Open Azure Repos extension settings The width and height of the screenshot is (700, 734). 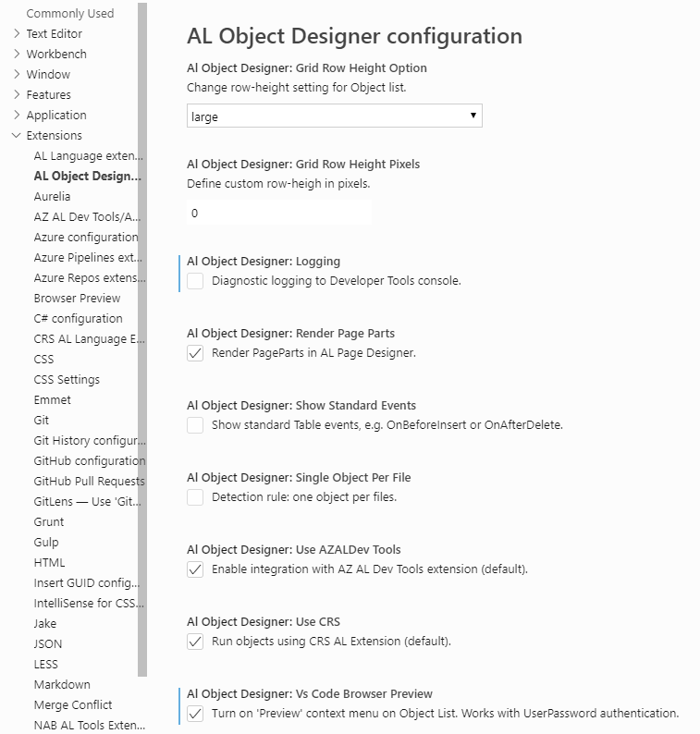point(90,277)
